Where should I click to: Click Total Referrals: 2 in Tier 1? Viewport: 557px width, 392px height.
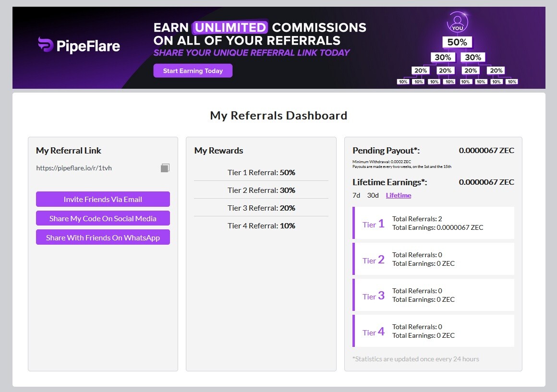417,219
